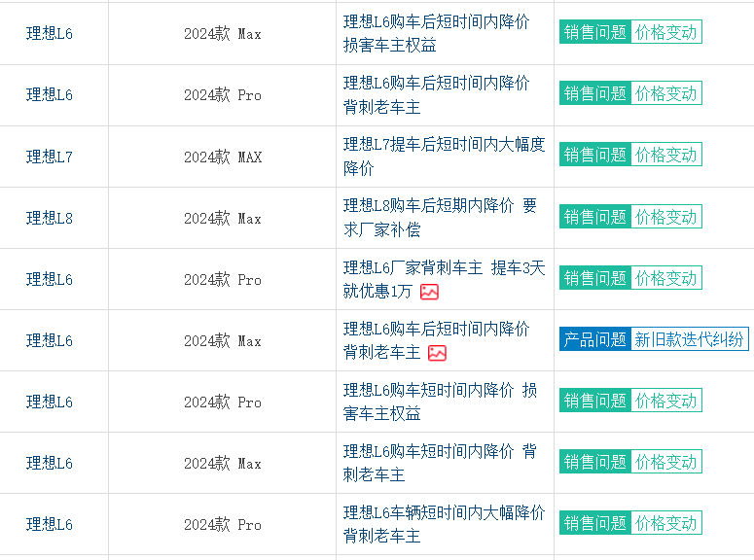Open complaint 理想L6厂家背刺车主 提车3天就优惠1万
The height and width of the screenshot is (560, 754).
click(444, 279)
